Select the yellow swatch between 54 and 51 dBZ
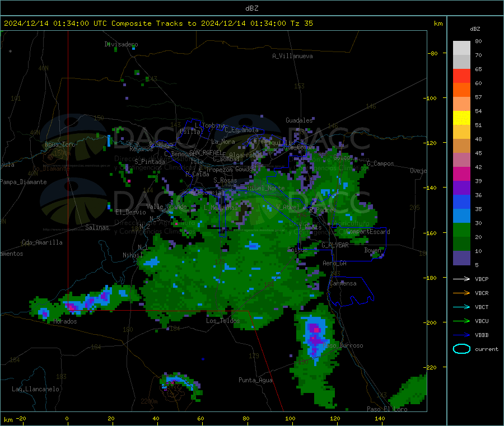This screenshot has width=504, height=426. click(x=461, y=118)
